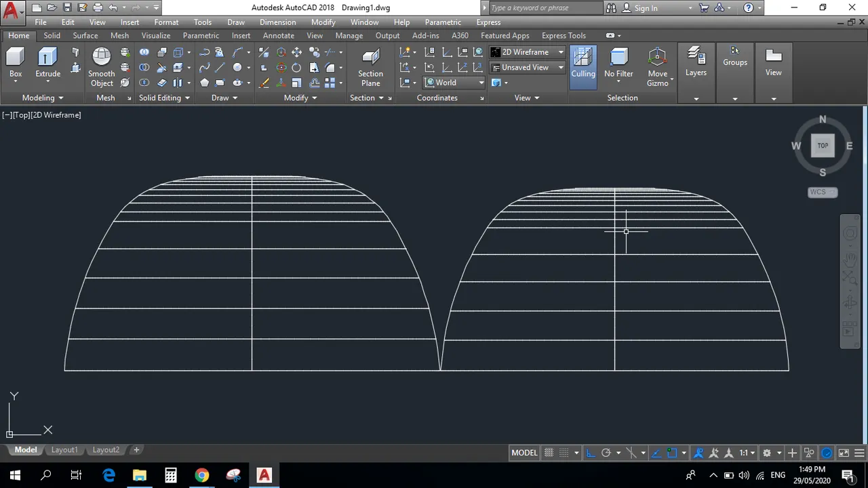Open Chrome from the Windows taskbar

[x=201, y=474]
